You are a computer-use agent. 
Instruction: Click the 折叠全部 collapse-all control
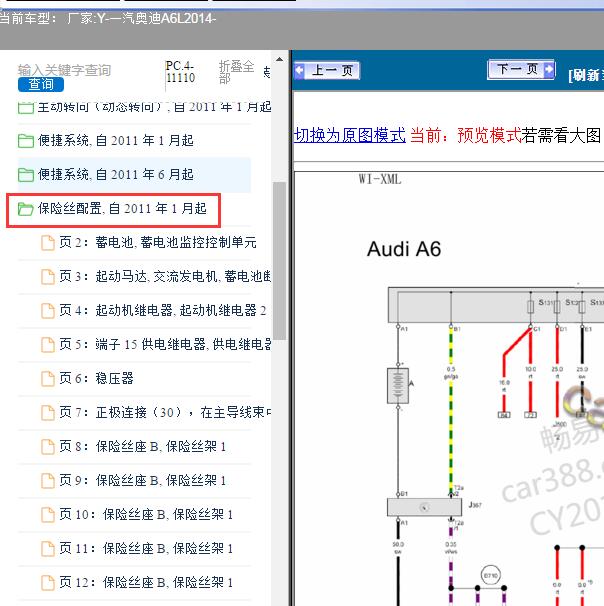click(x=236, y=72)
